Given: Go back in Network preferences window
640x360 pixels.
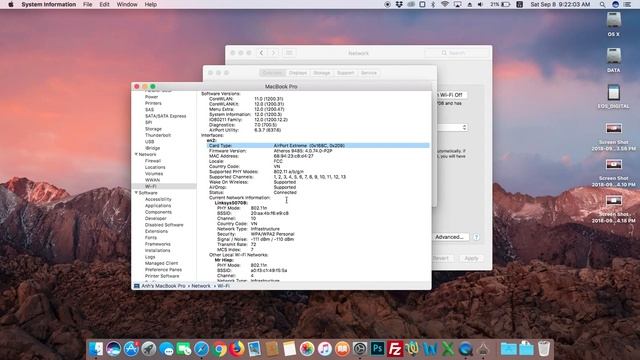Looking at the screenshot, I should [x=261, y=53].
